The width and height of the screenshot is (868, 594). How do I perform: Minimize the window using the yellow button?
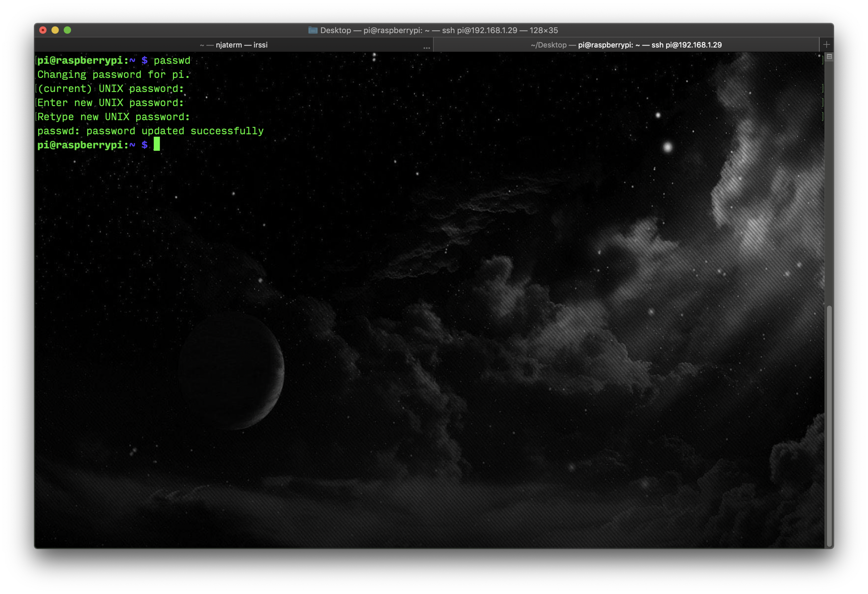point(55,30)
